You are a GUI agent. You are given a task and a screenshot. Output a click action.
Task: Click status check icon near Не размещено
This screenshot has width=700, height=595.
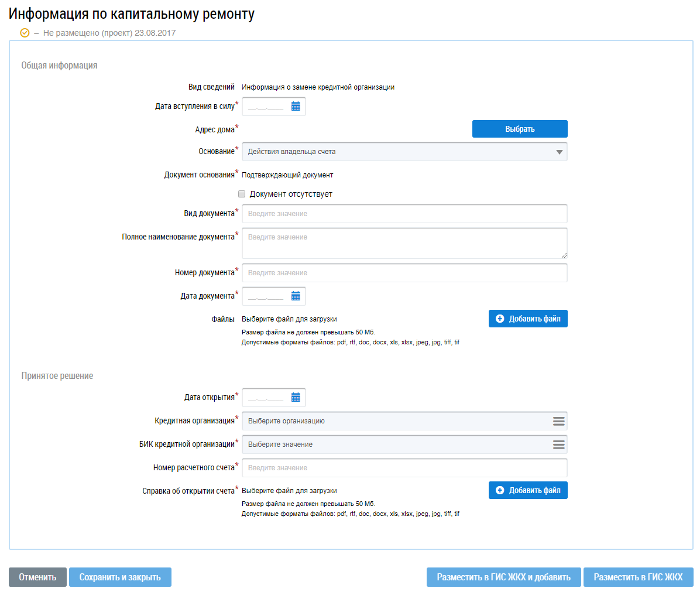(x=25, y=33)
